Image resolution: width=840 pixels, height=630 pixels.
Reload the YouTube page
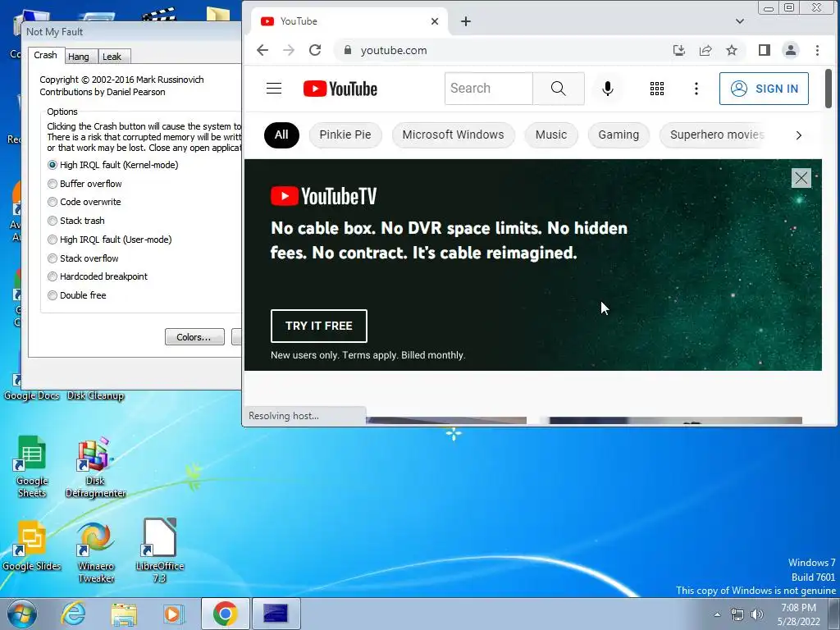pos(315,50)
